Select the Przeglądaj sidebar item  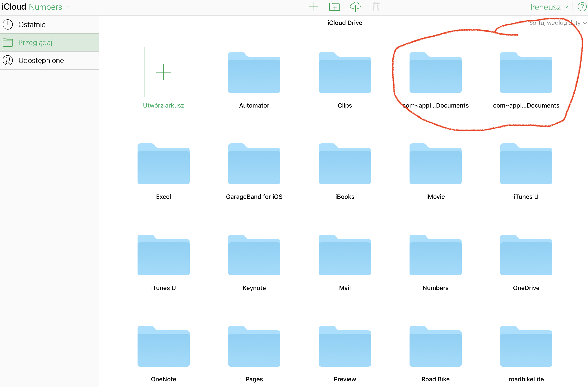(x=35, y=43)
